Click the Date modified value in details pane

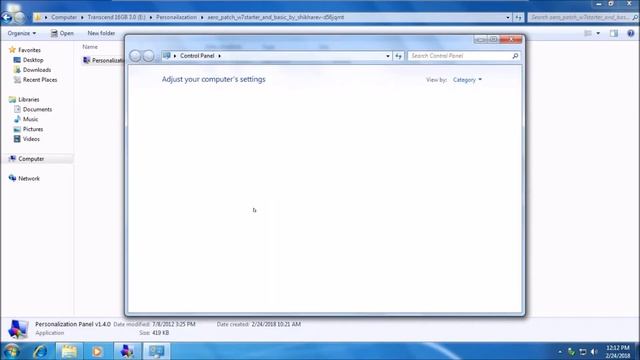[x=173, y=324]
